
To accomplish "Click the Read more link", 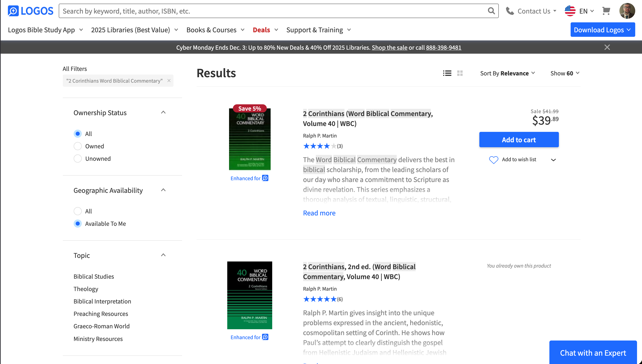I will [319, 213].
